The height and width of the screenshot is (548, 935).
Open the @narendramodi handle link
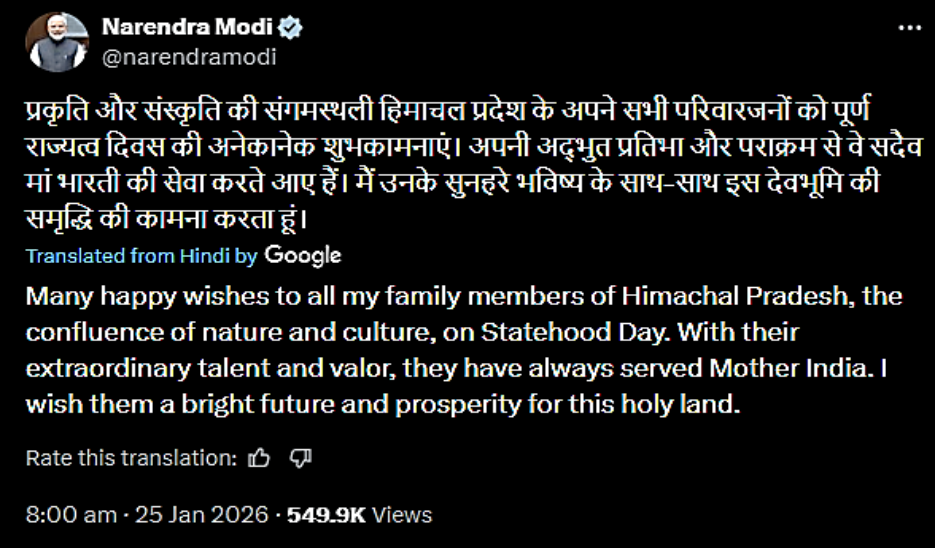[x=189, y=57]
